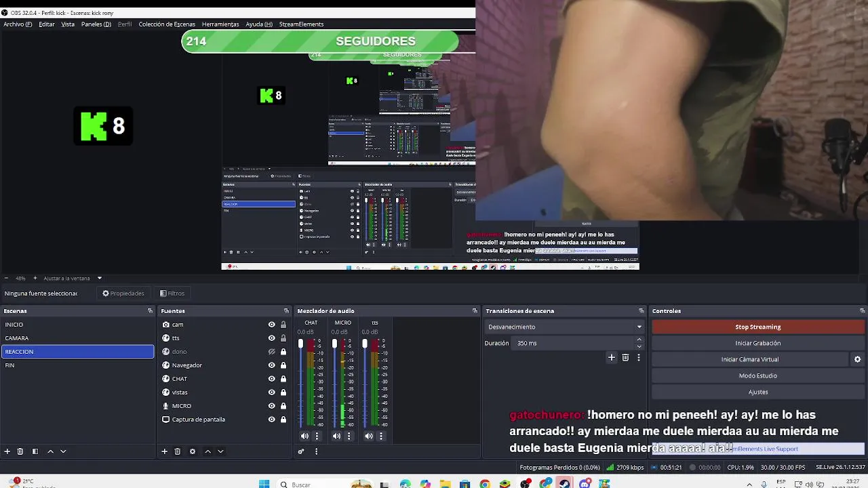Hide the tts source
The height and width of the screenshot is (488, 868).
point(272,338)
